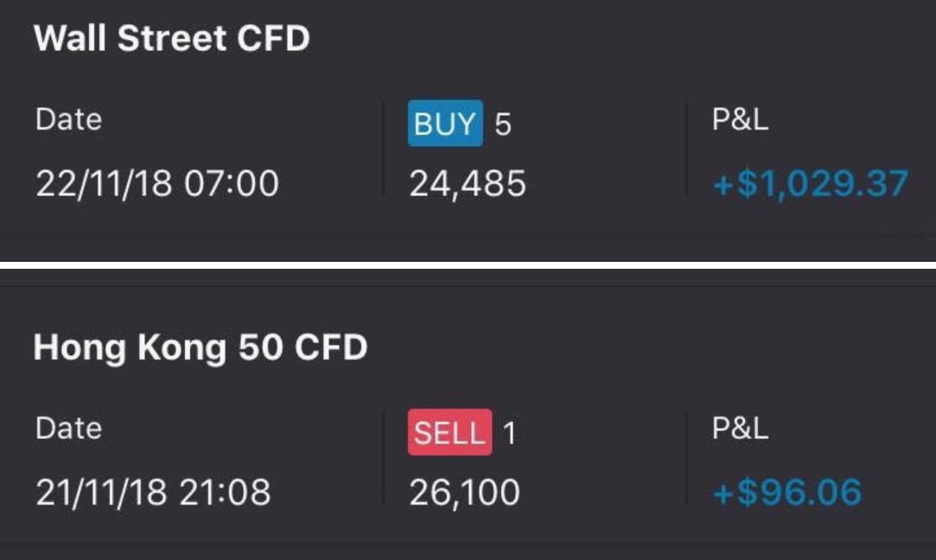Tap the 22/11/18 07:00 date value
The image size is (936, 560).
157,184
